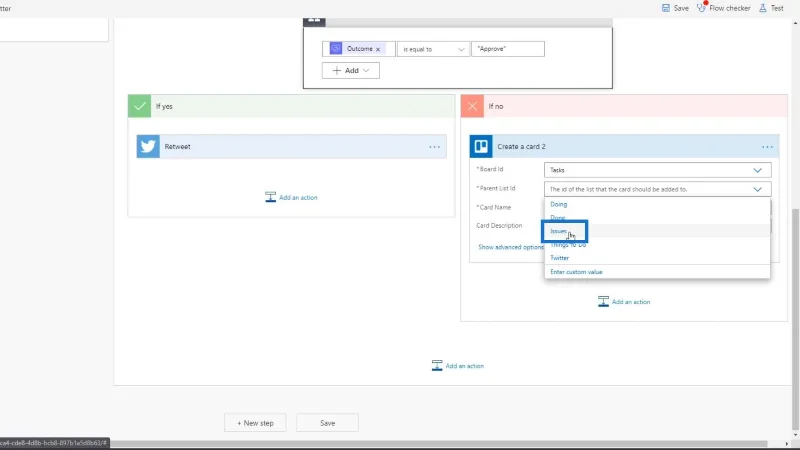Click the Trello icon on Create a card 2

coord(481,146)
